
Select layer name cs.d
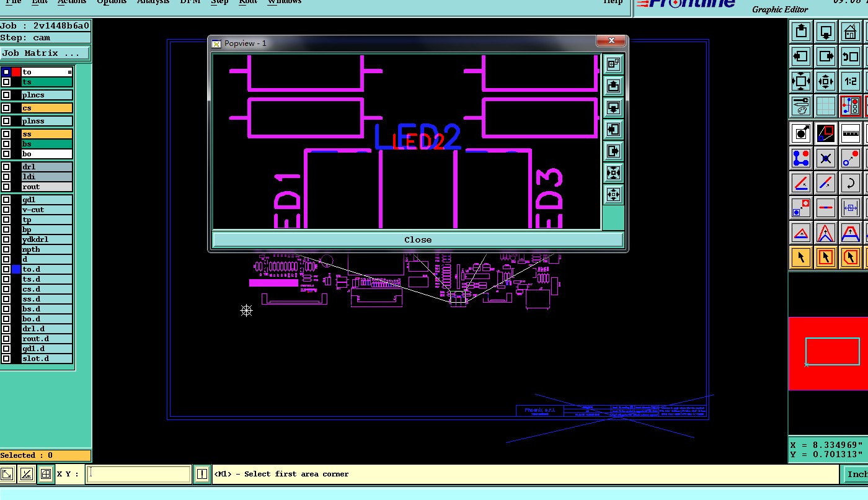tap(47, 289)
